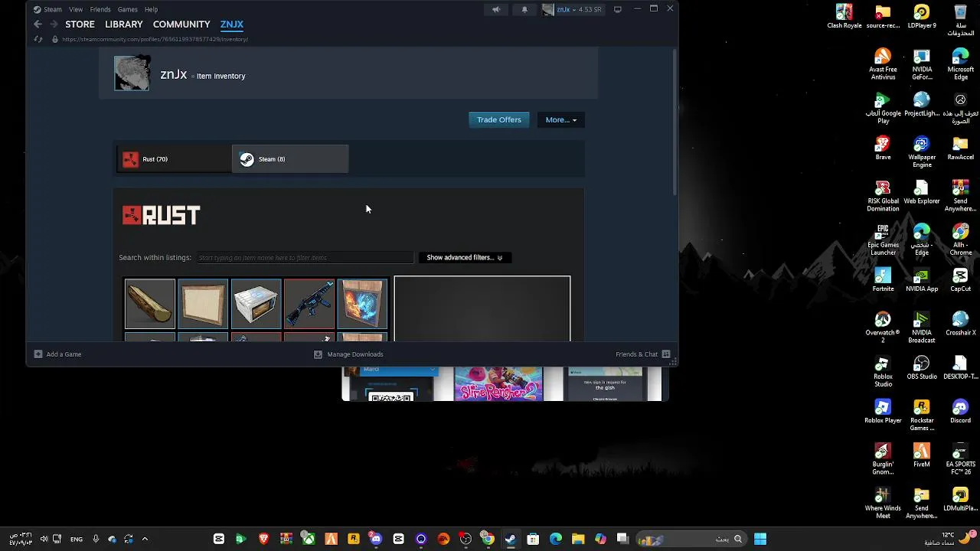980x551 pixels.
Task: Expand the system tray hidden icons chevron
Action: tap(145, 539)
